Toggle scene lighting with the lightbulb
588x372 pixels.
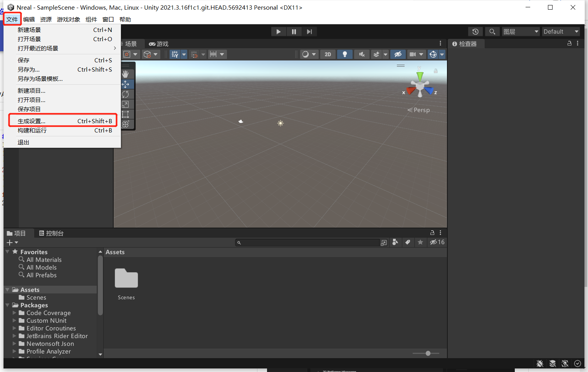pos(344,54)
